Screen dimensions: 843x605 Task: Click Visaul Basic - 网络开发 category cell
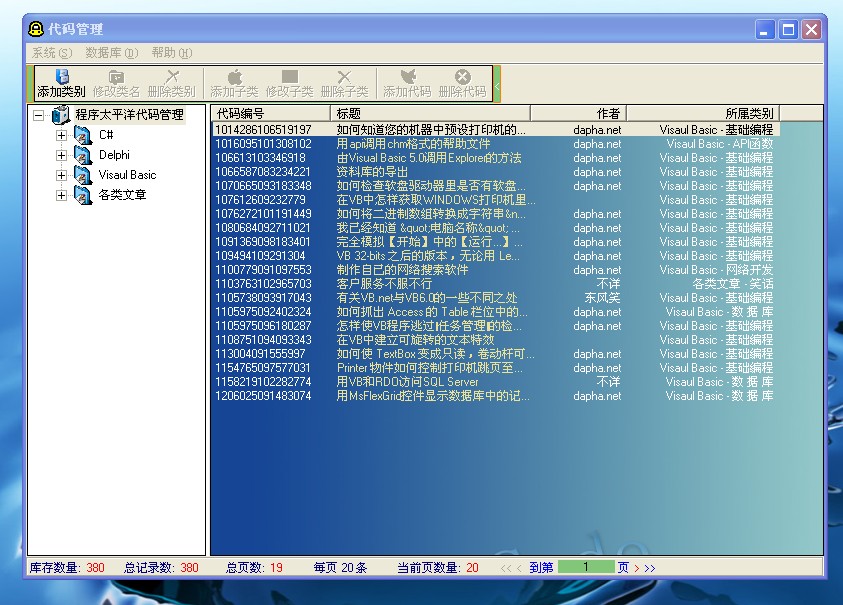pos(716,269)
